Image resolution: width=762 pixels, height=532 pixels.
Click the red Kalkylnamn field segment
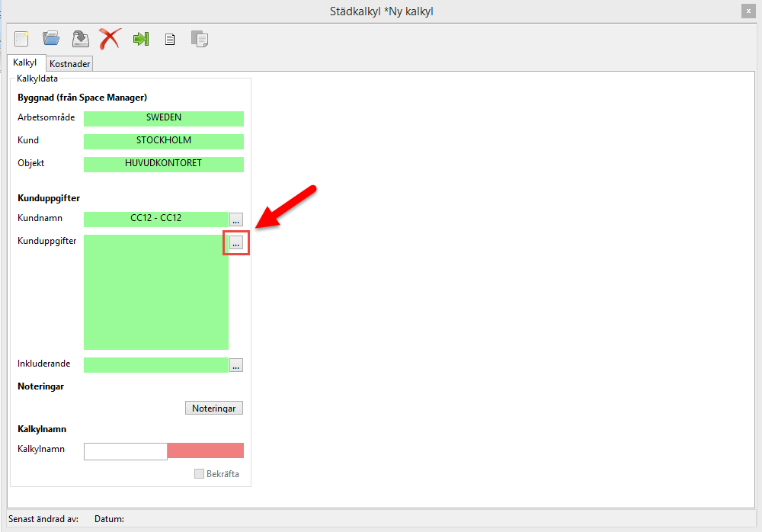pos(205,450)
